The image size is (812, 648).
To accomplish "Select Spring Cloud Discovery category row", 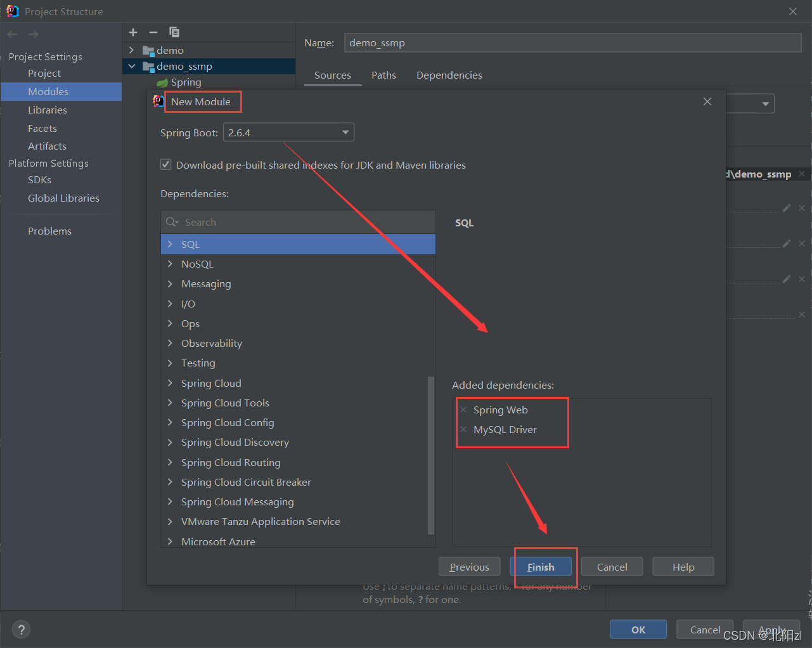I will pyautogui.click(x=298, y=442).
